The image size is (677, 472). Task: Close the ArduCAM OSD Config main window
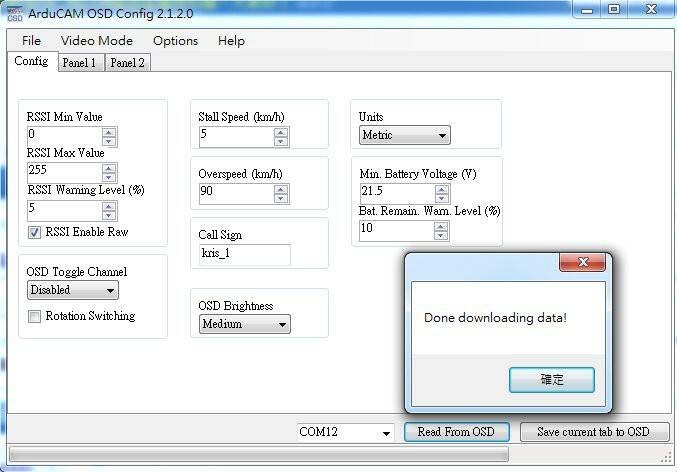651,10
